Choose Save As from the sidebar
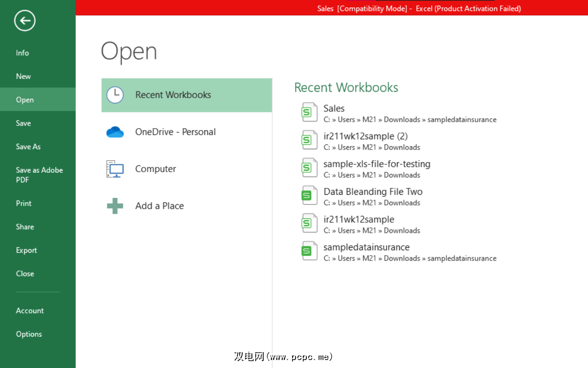This screenshot has width=588, height=368. (38, 147)
